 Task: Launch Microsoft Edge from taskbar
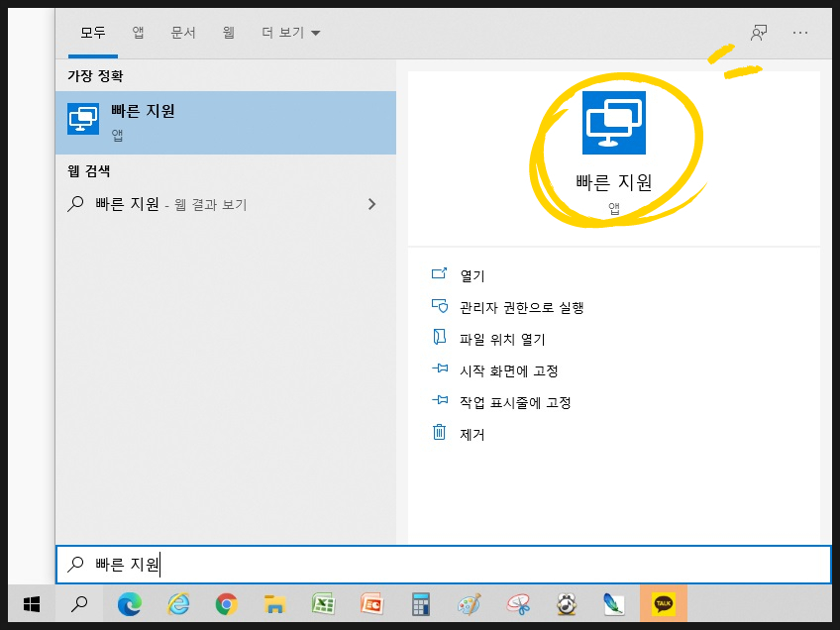pos(130,604)
